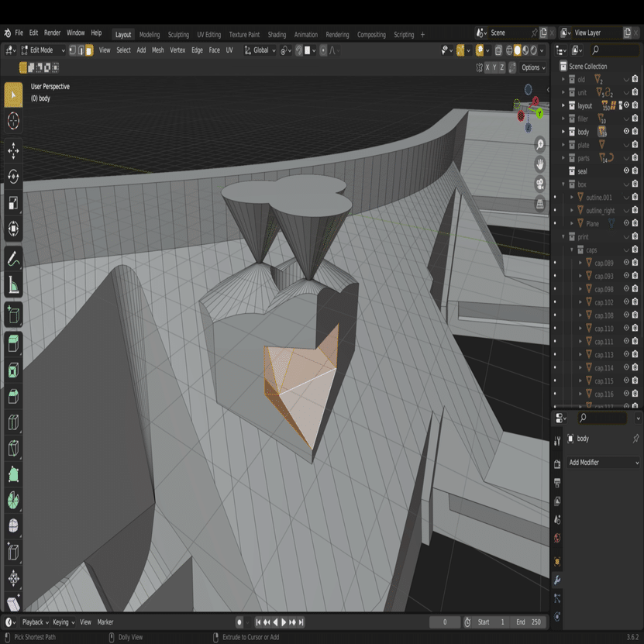644x644 pixels.
Task: Open the Mesh menu in viewport header
Action: 157,50
